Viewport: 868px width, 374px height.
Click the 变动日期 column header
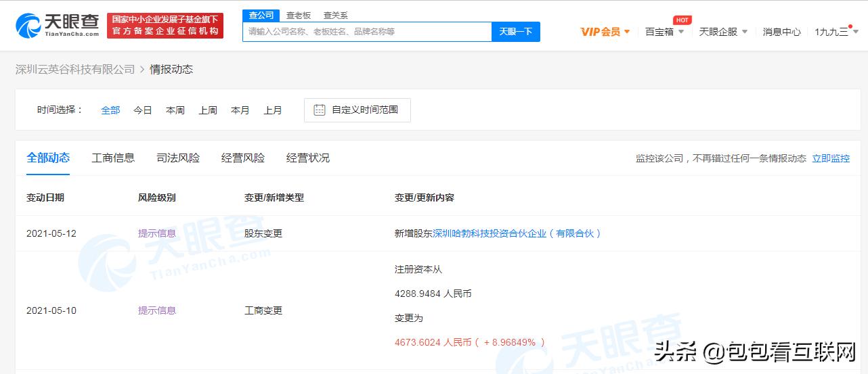(x=45, y=197)
